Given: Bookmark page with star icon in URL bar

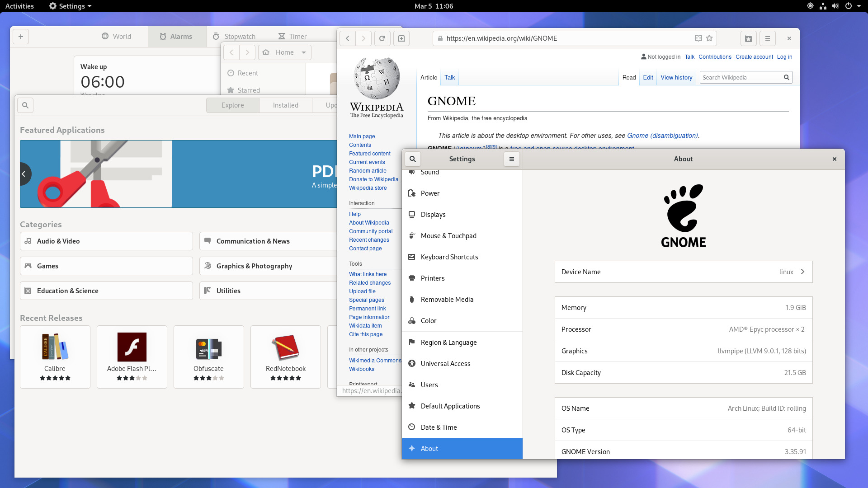Looking at the screenshot, I should (709, 38).
